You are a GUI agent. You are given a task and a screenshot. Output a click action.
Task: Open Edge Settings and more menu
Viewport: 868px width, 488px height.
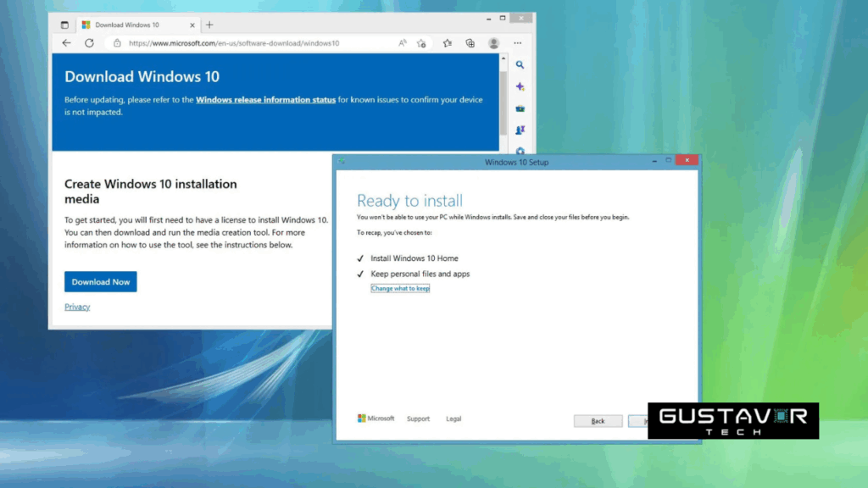pos(518,43)
